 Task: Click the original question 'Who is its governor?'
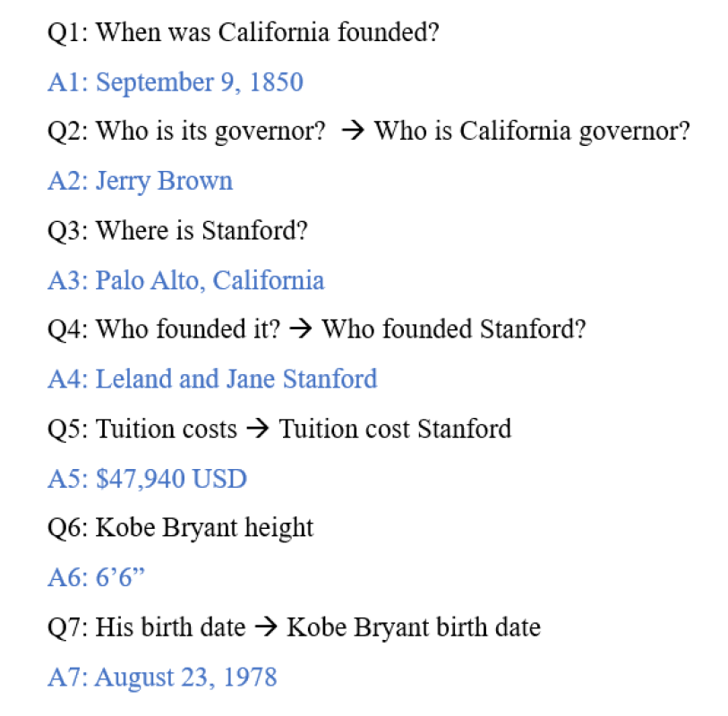(x=210, y=132)
